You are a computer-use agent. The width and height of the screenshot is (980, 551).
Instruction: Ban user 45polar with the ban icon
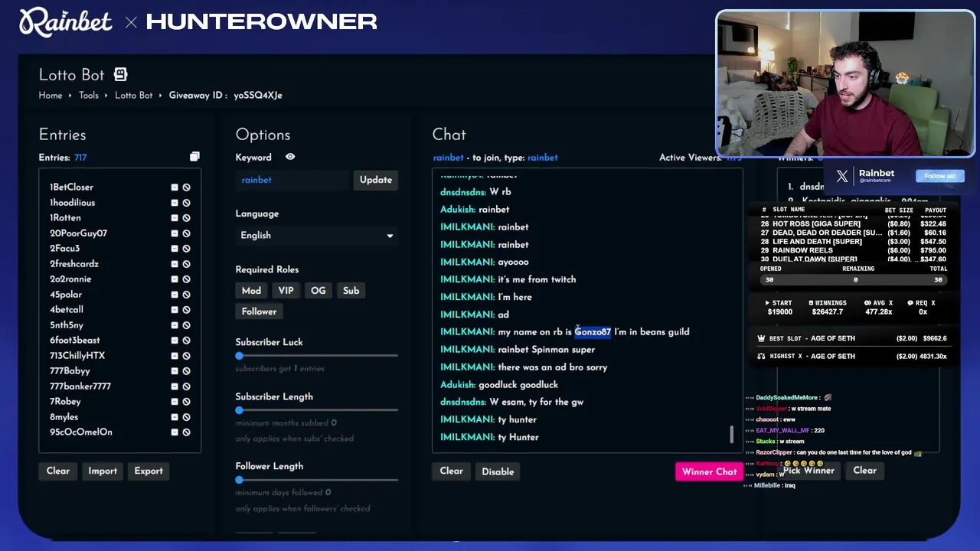coord(186,295)
